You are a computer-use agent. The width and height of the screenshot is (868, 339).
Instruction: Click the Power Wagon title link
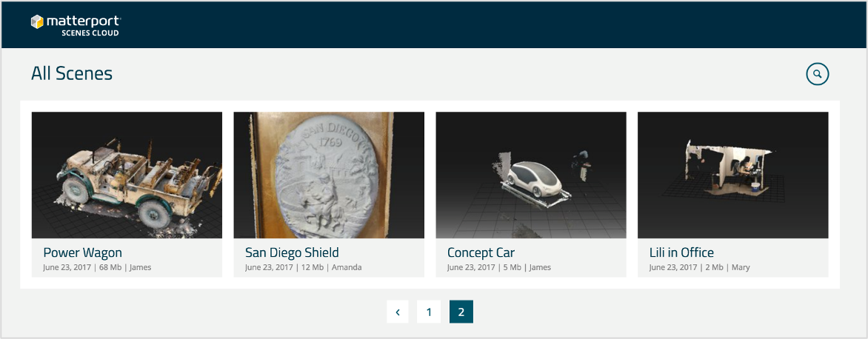click(x=82, y=252)
